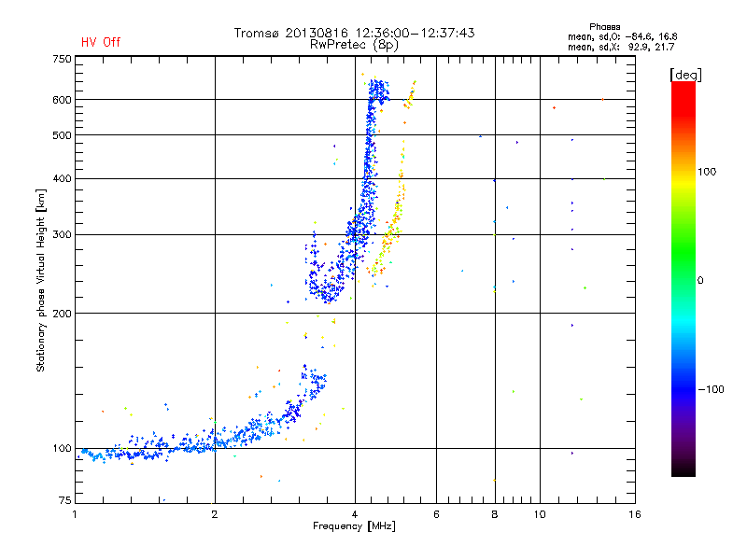Click the "6" x-axis tick label
This screenshot has height=560, width=747.
(x=436, y=514)
